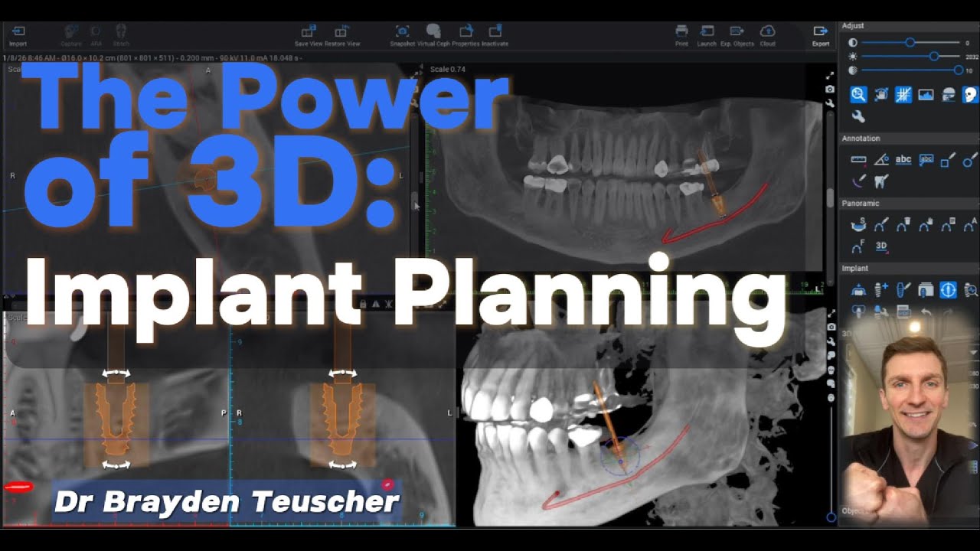The width and height of the screenshot is (980, 551).
Task: Click the panoramic 3D icon
Action: point(881,246)
